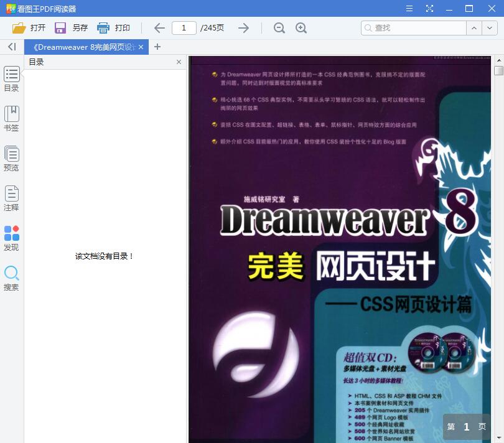Click scrollbar up arrow
Viewport: 504px width, 443px height.
(x=498, y=60)
